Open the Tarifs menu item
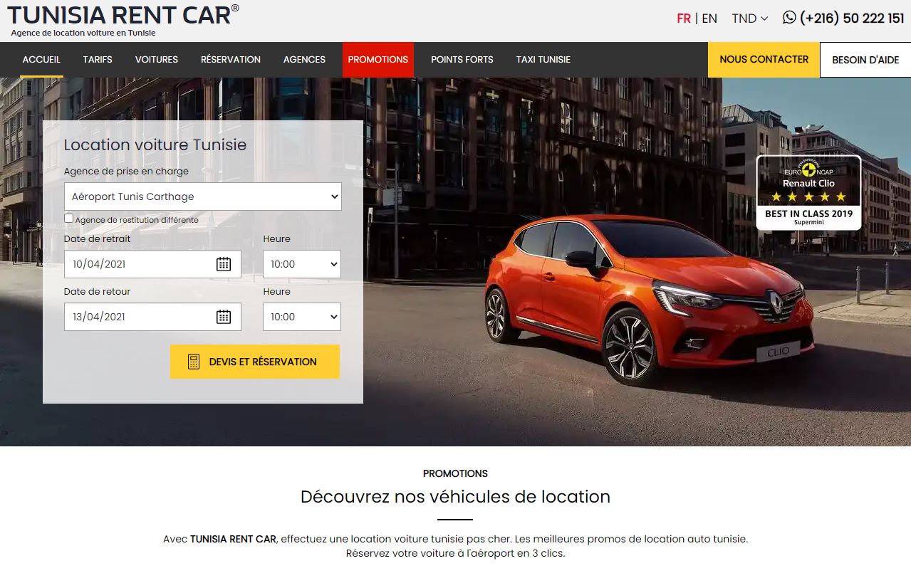 tap(98, 60)
